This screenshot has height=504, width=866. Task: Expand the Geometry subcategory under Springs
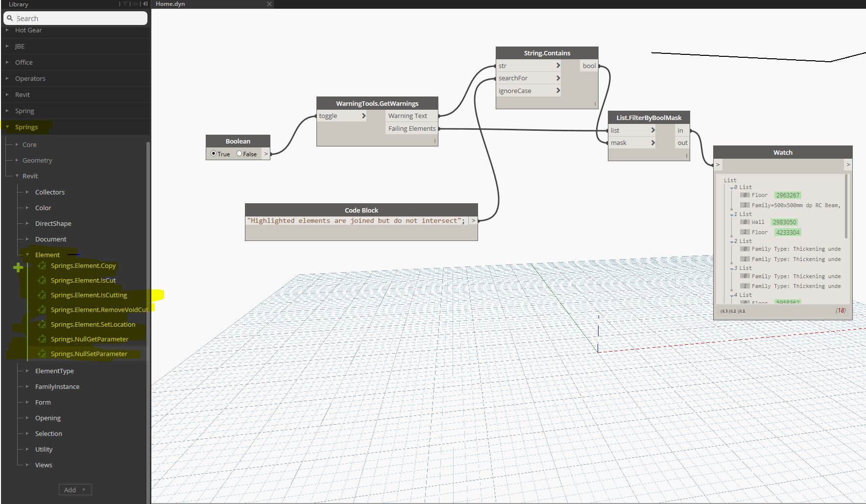coord(17,160)
